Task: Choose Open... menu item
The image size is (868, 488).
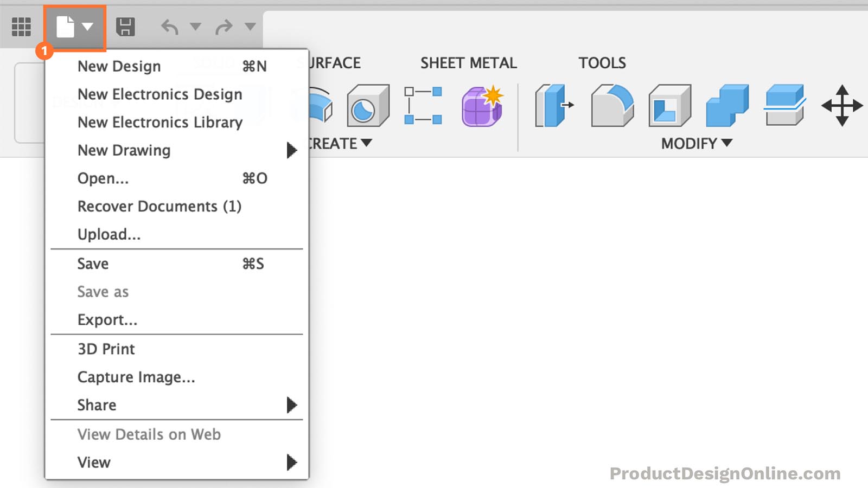Action: tap(177, 178)
